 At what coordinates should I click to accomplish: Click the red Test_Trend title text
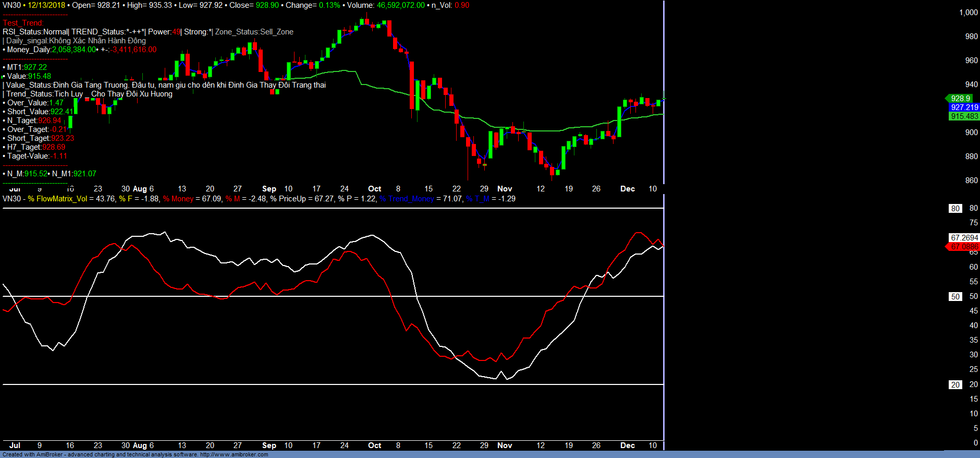[23, 23]
